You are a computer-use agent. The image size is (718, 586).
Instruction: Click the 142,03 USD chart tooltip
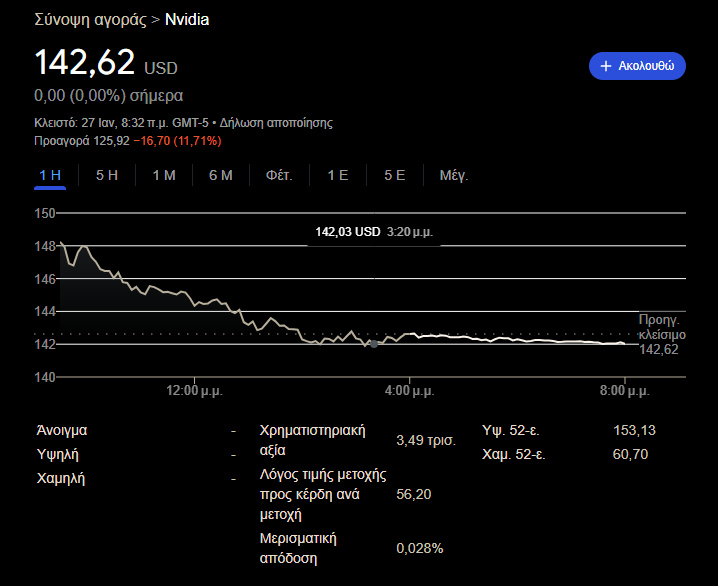point(374,232)
